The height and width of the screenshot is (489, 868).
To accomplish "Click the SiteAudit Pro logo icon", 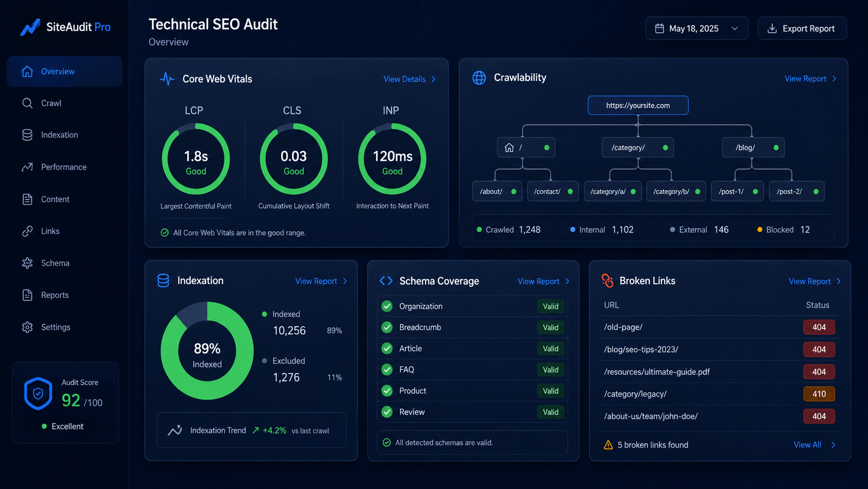I will pyautogui.click(x=30, y=28).
